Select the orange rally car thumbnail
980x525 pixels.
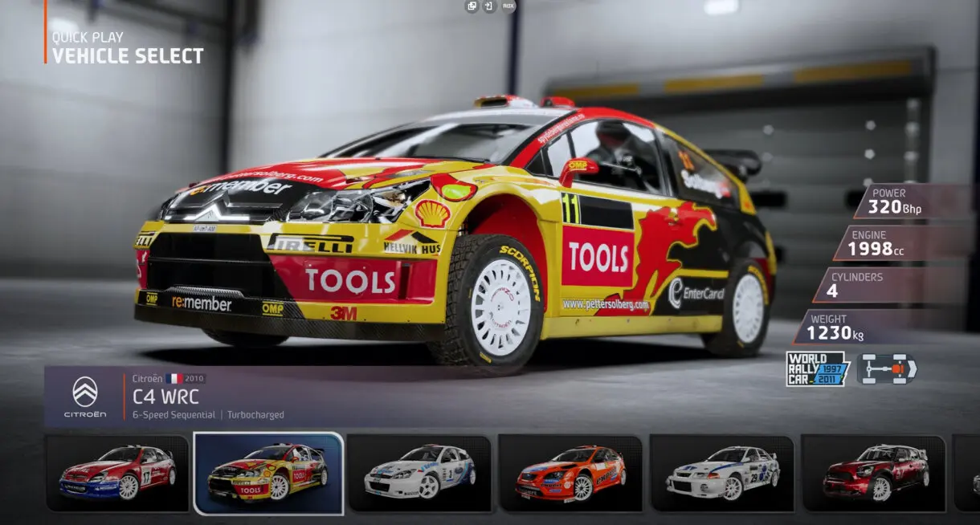coord(570,473)
